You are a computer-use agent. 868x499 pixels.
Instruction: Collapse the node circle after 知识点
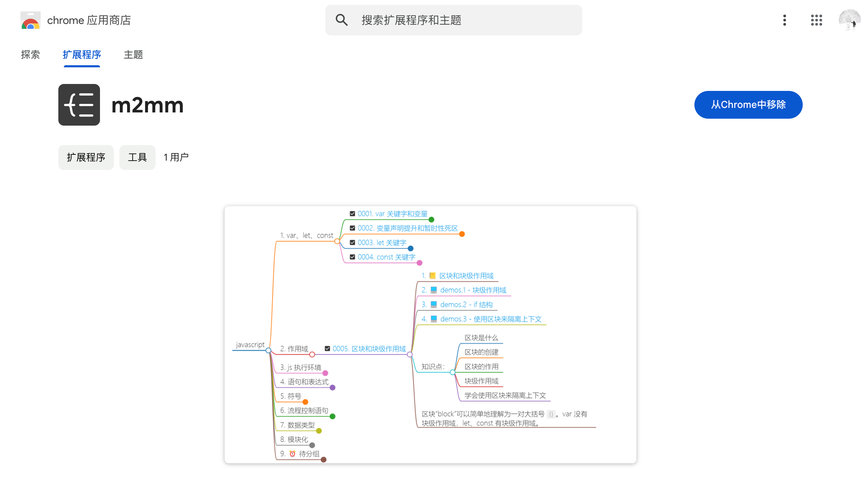click(452, 372)
